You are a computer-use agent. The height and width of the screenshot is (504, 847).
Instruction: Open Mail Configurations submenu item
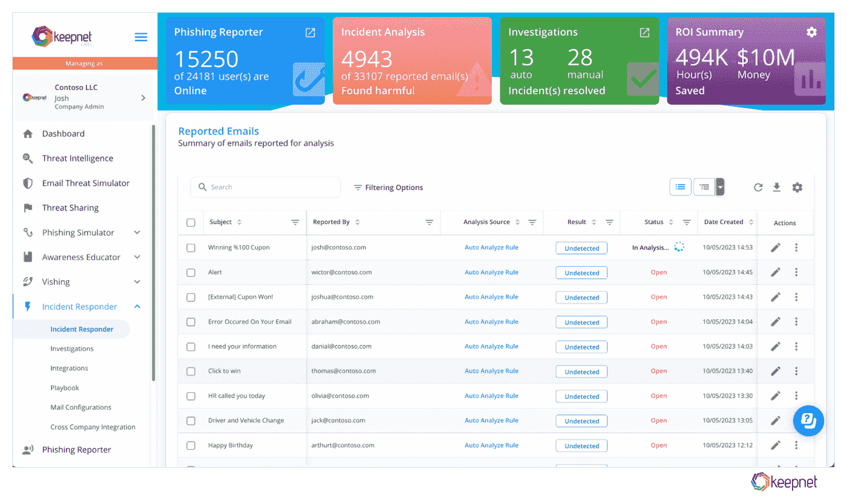click(81, 407)
